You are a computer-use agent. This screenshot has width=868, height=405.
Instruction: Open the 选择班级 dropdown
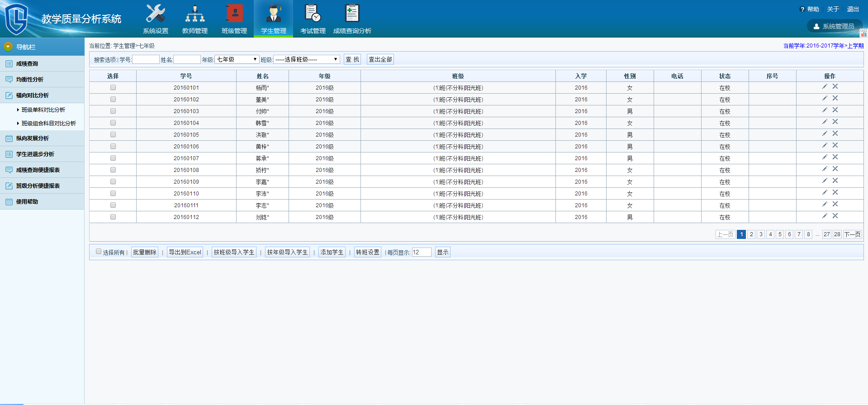coord(306,59)
